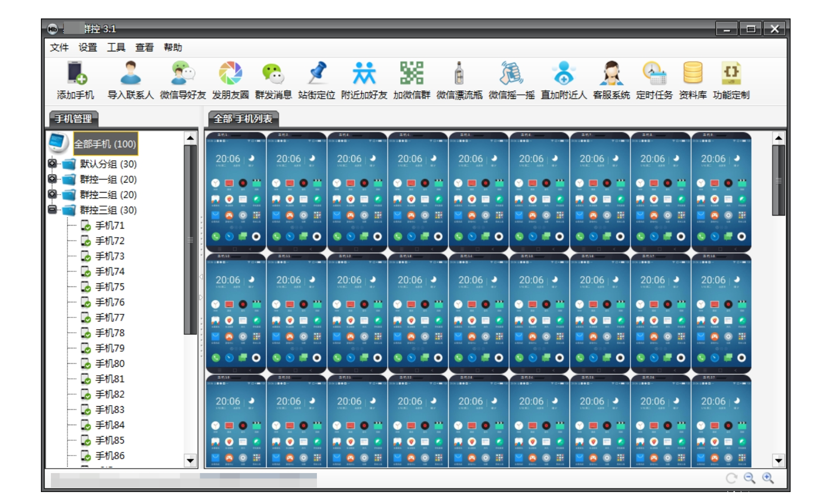Expand the 默认分组 (30) group

pyautogui.click(x=52, y=163)
